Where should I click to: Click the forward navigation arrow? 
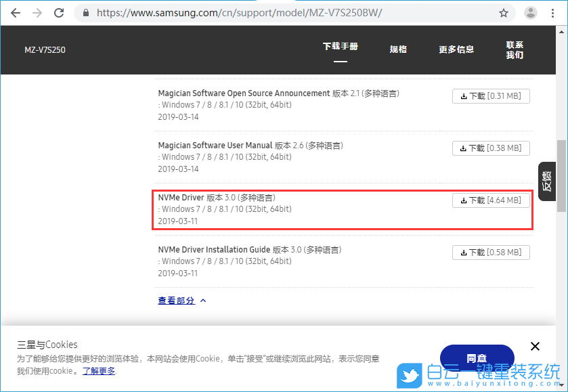coord(37,12)
